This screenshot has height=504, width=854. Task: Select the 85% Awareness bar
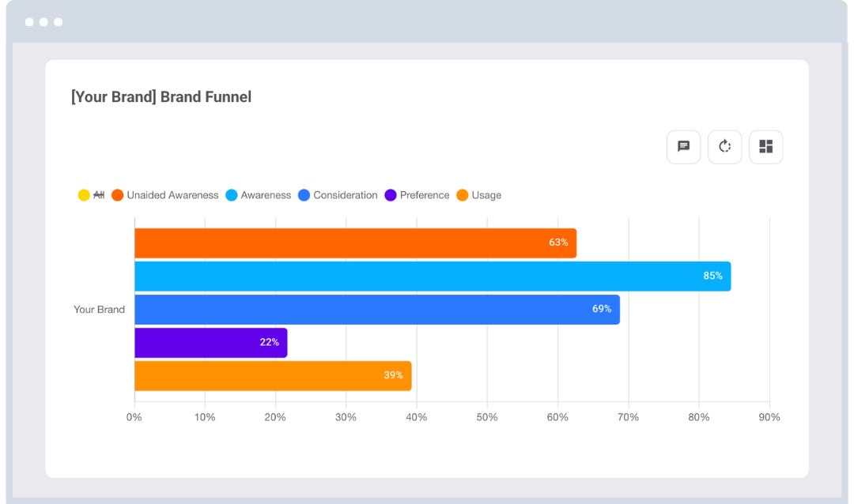point(433,276)
